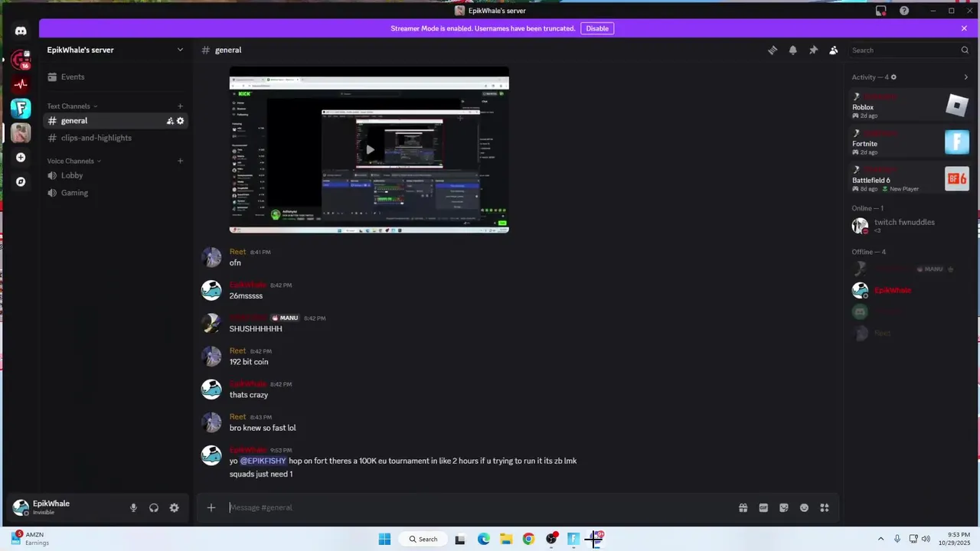Open the sticker picker
This screenshot has width=980, height=551.
coord(784,507)
